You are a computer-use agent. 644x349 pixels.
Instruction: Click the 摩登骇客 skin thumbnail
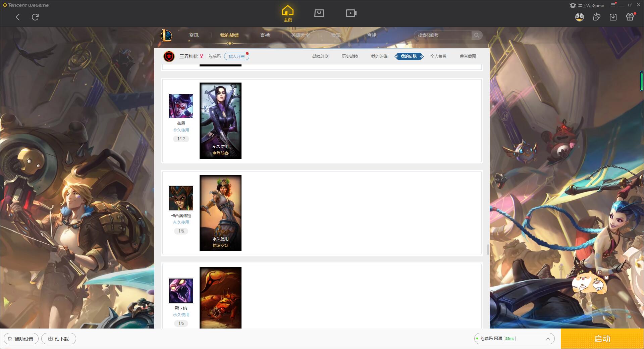[x=220, y=120]
